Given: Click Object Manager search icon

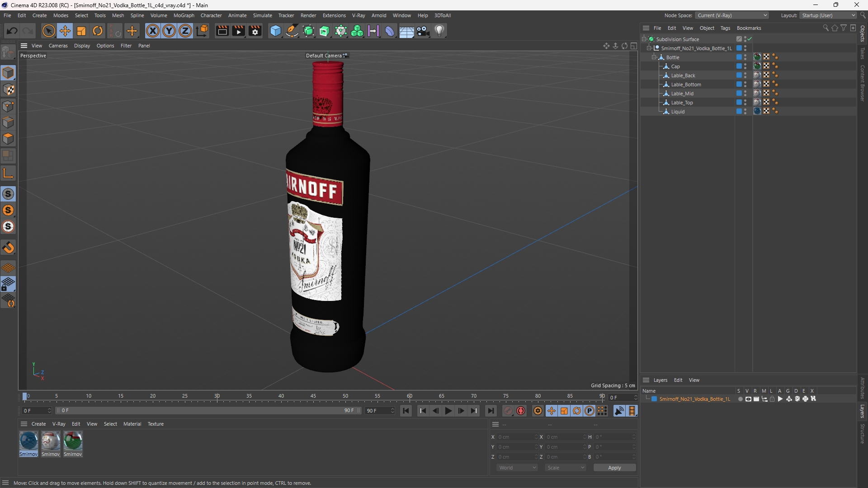Looking at the screenshot, I should point(826,28).
